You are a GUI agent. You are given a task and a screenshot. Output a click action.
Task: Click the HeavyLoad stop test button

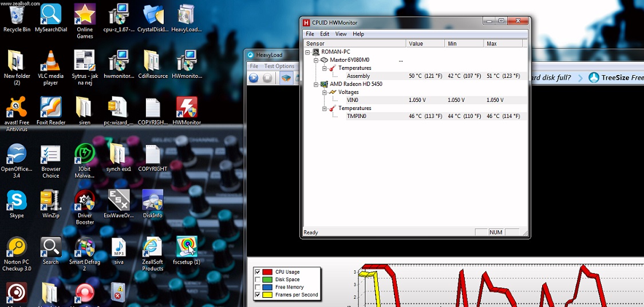[267, 78]
